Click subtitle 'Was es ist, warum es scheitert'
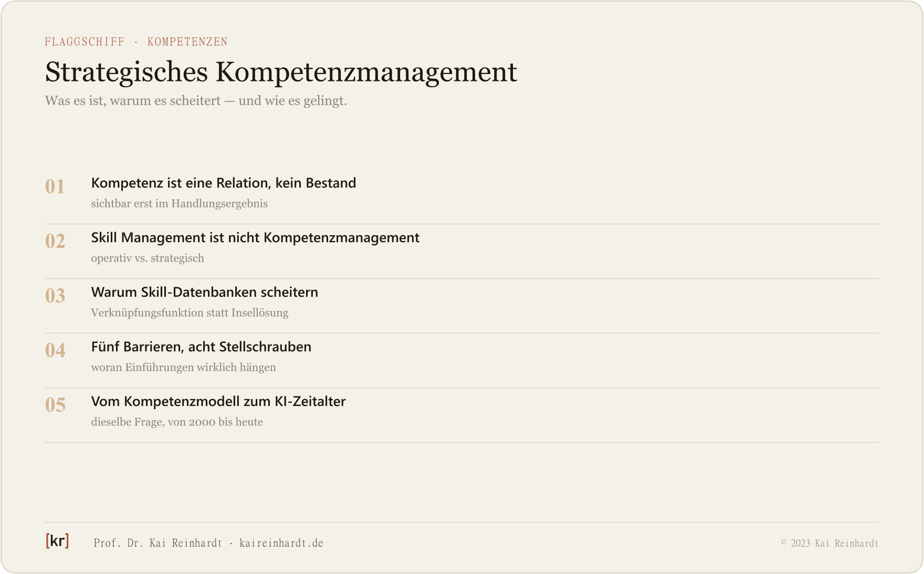The width and height of the screenshot is (924, 574). pyautogui.click(x=133, y=101)
